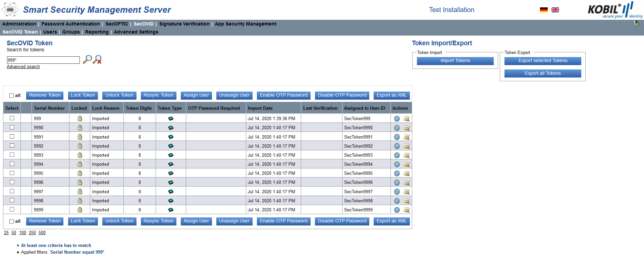This screenshot has height=257, width=644.
Task: Open the Password Authentication menu
Action: point(71,24)
